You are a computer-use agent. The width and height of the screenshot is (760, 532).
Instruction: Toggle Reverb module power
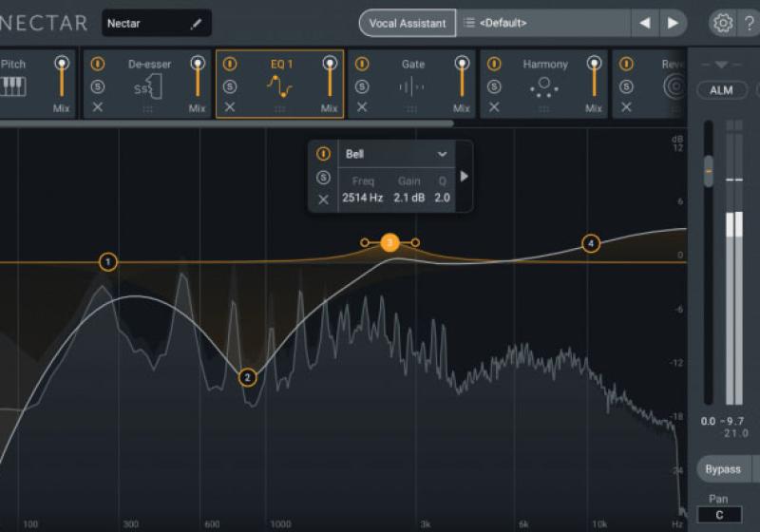626,64
